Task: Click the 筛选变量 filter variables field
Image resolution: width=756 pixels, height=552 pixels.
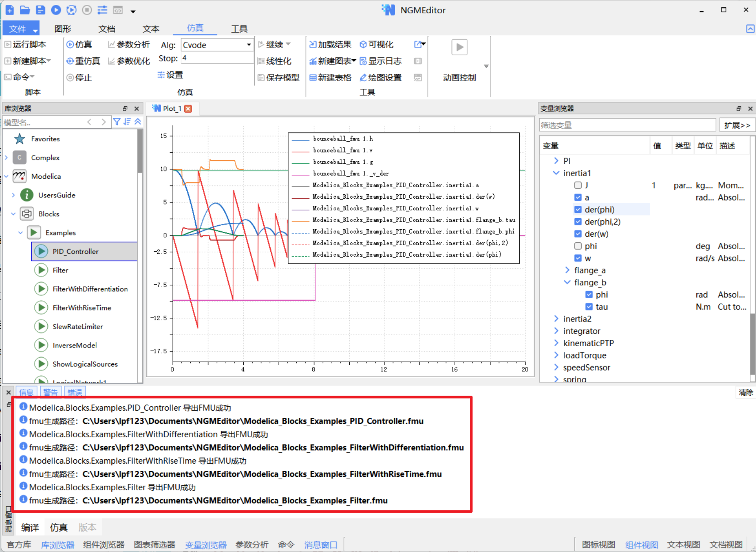Action: (x=627, y=125)
